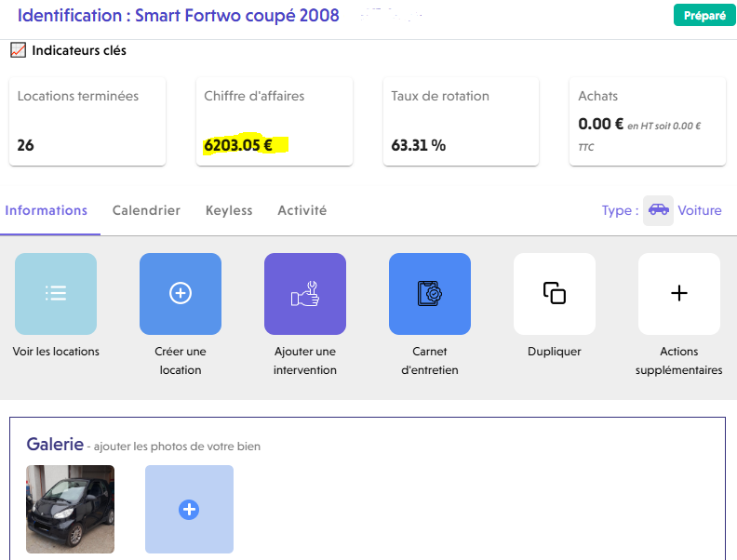Open the Keyless tab
The height and width of the screenshot is (560, 737).
click(x=229, y=210)
